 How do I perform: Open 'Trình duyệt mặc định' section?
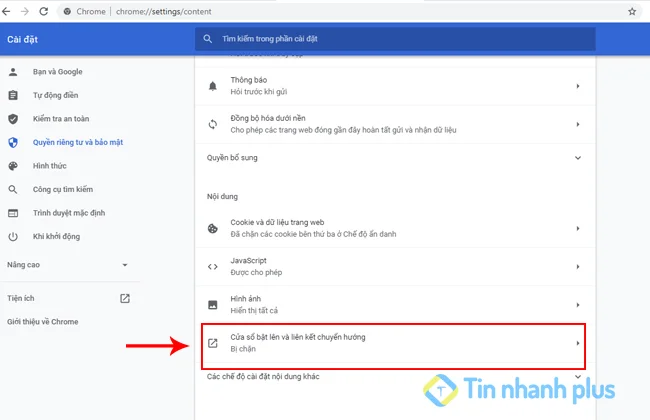(x=69, y=213)
